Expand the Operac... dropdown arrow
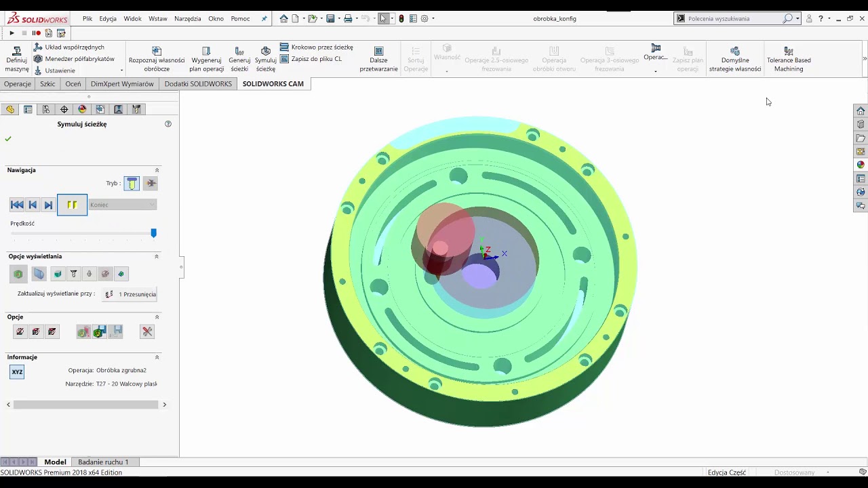868x488 pixels. pos(655,70)
